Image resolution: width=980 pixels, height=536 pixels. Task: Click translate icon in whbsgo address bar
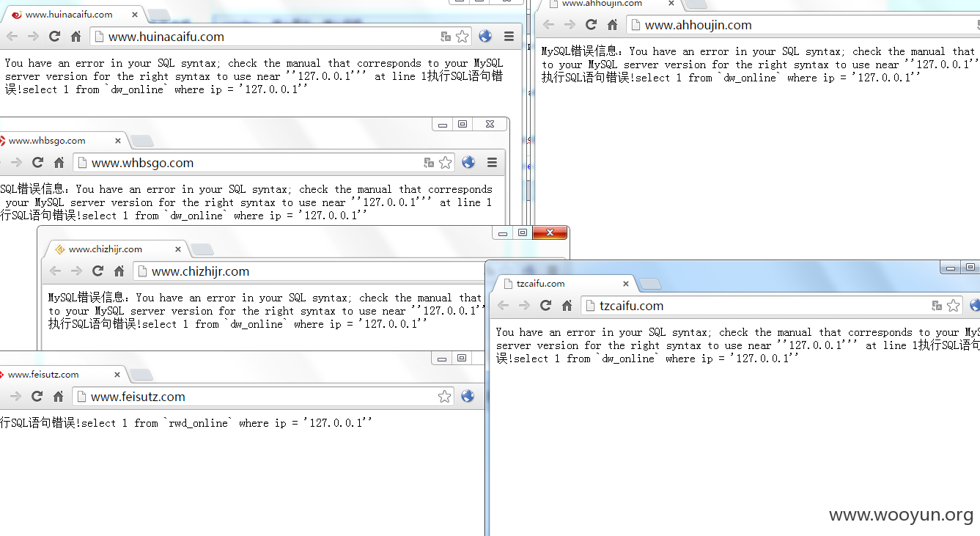[x=429, y=163]
